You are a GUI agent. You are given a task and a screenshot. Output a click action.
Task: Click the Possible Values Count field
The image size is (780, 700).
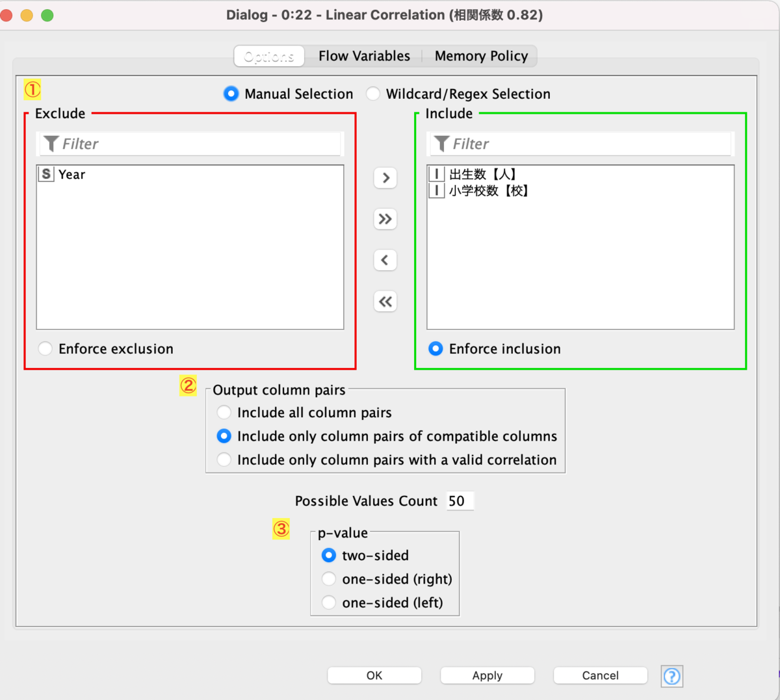point(460,501)
